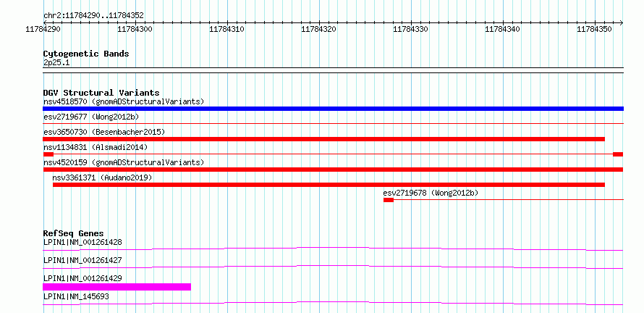Click the red nsv3361371 variant bar
The height and width of the screenshot is (313, 644).
(x=329, y=185)
